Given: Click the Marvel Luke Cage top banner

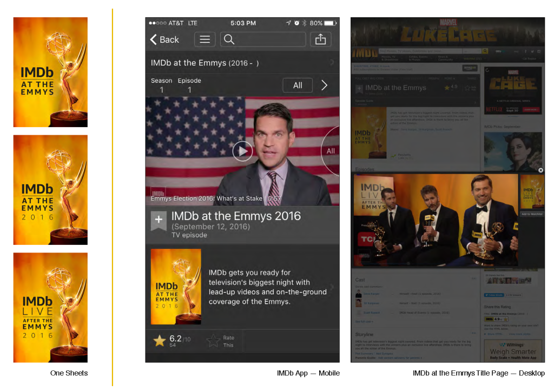Looking at the screenshot, I should [447, 32].
